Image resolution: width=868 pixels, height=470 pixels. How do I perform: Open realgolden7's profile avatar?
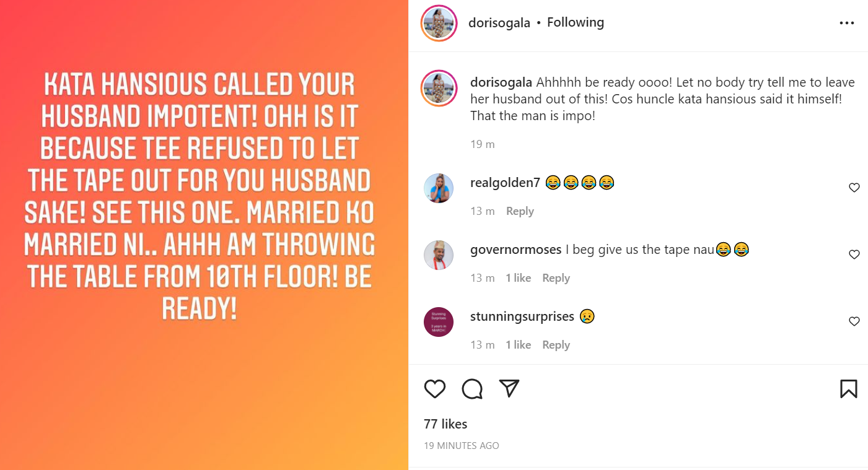point(439,188)
